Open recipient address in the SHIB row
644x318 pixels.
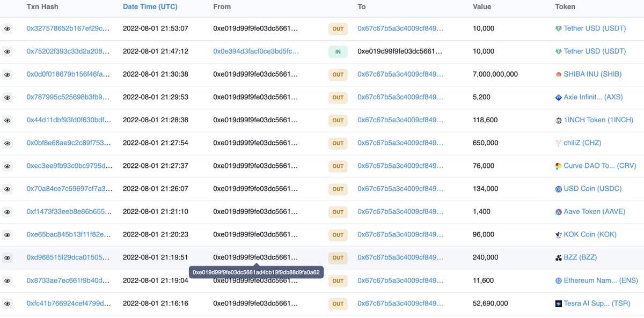click(x=400, y=75)
